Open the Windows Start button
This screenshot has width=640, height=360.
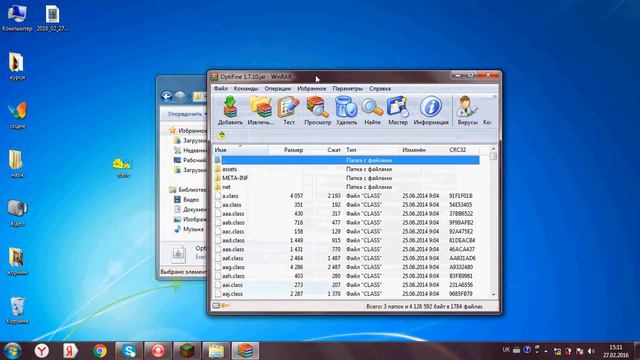12,351
